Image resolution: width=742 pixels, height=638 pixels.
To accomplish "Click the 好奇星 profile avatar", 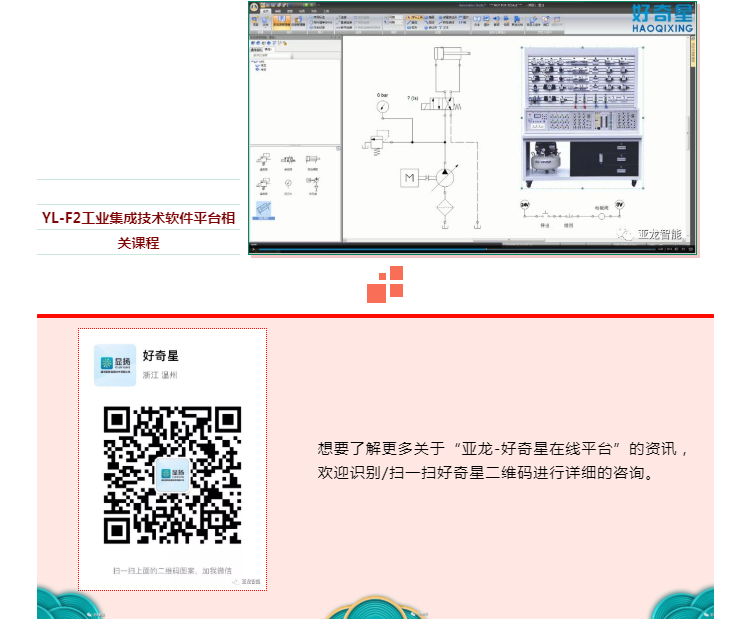I will pyautogui.click(x=115, y=365).
